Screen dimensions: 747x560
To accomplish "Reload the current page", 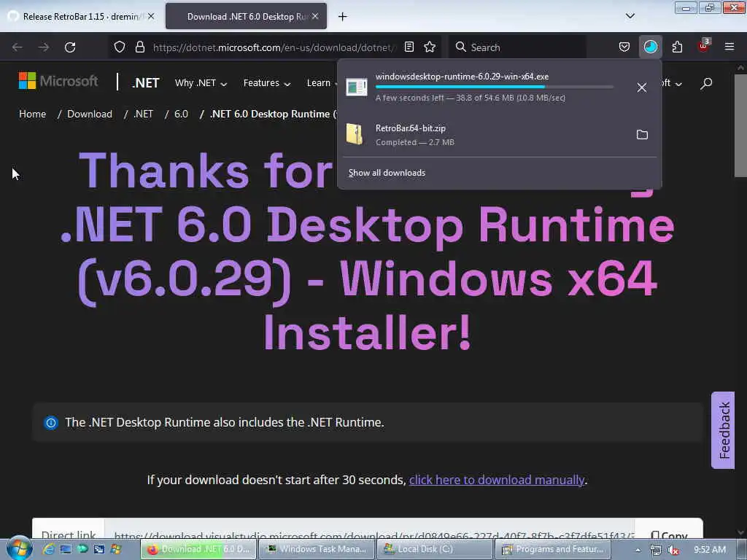I will (70, 47).
